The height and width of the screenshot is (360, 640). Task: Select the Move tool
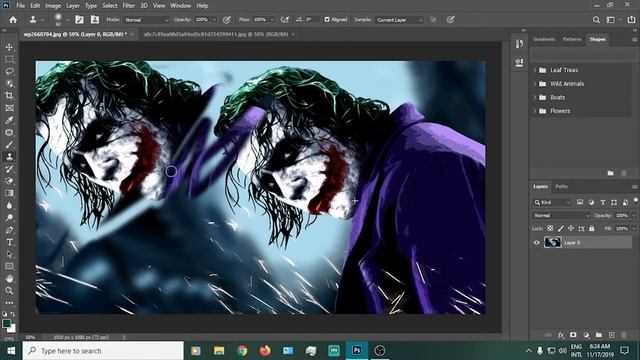point(9,47)
